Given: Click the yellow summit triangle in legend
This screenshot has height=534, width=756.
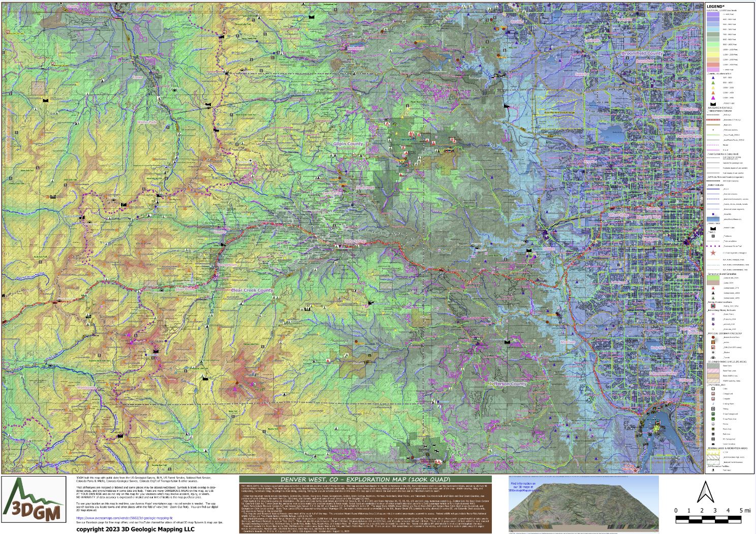Looking at the screenshot, I should [713, 88].
